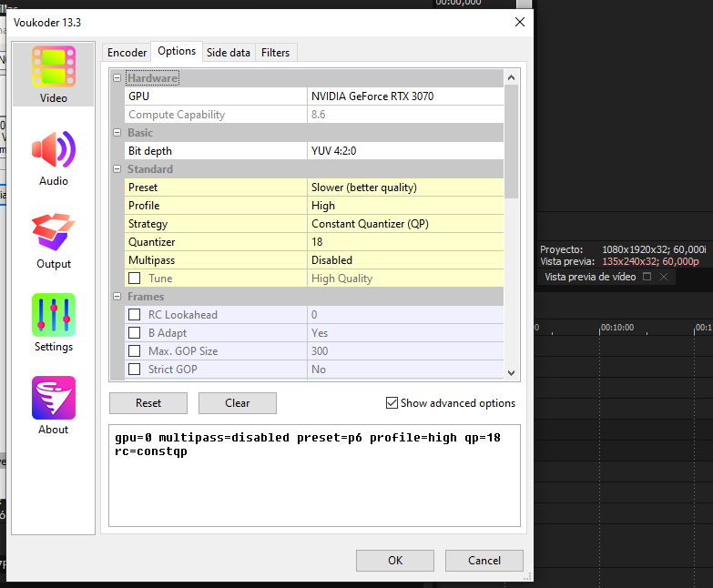
Task: Switch to the Encoder tab
Action: coord(127,53)
